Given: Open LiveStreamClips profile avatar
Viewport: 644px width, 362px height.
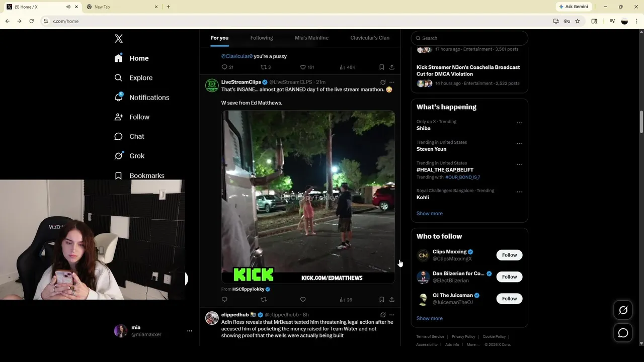Looking at the screenshot, I should 212,85.
